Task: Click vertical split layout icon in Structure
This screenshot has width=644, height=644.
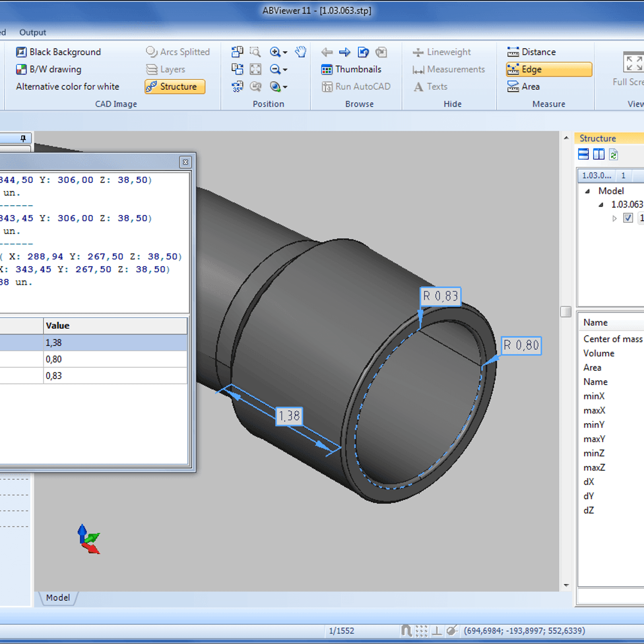Action: (x=599, y=154)
